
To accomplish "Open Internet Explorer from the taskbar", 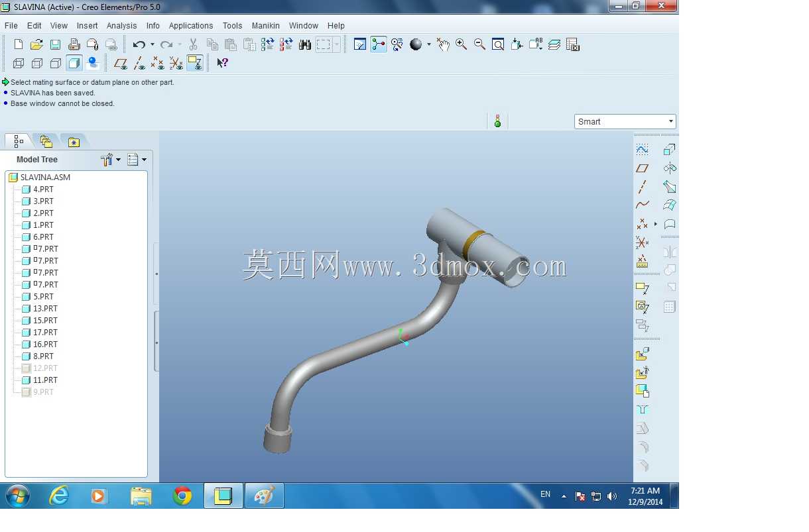I will coord(59,496).
